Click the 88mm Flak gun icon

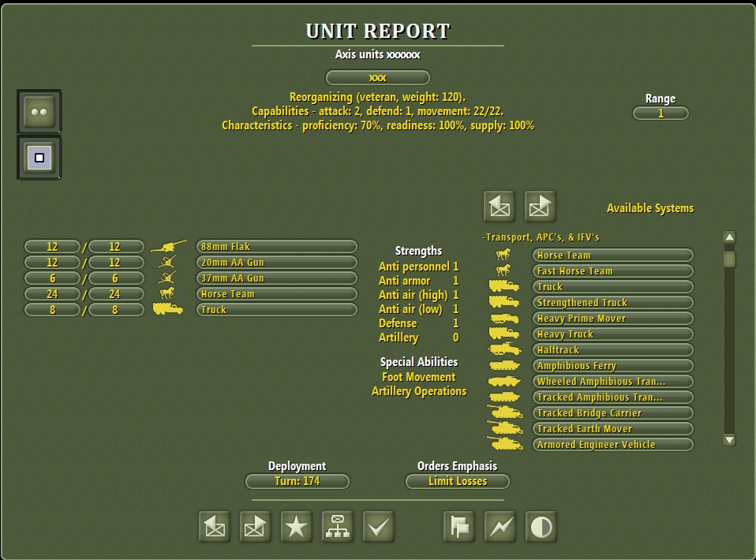click(x=168, y=246)
